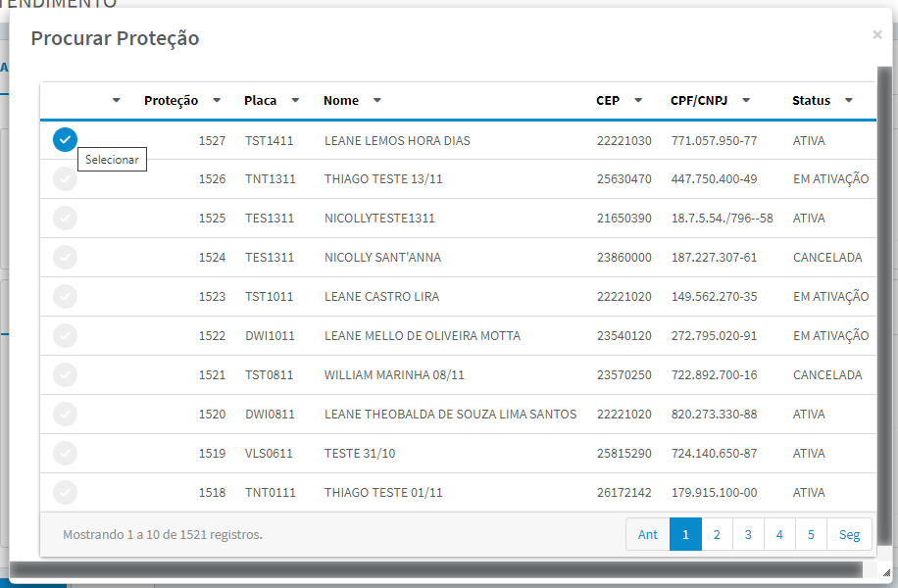Click the horizontal scrollbar at dialog bottom

[x=436, y=569]
